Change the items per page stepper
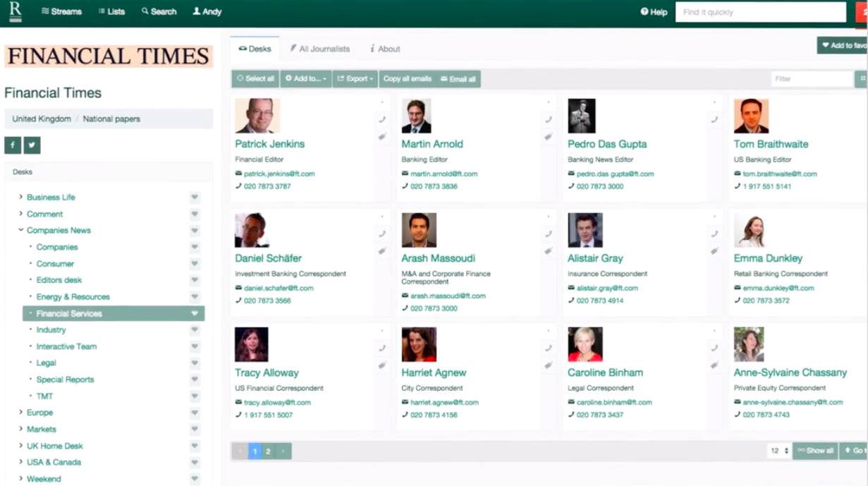Screen dimensions: 868x486 tap(779, 451)
